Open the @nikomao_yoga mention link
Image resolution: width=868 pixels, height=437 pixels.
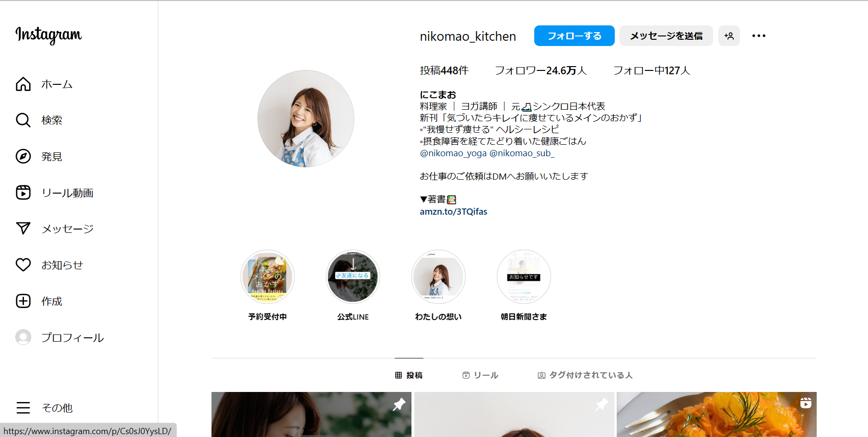453,153
